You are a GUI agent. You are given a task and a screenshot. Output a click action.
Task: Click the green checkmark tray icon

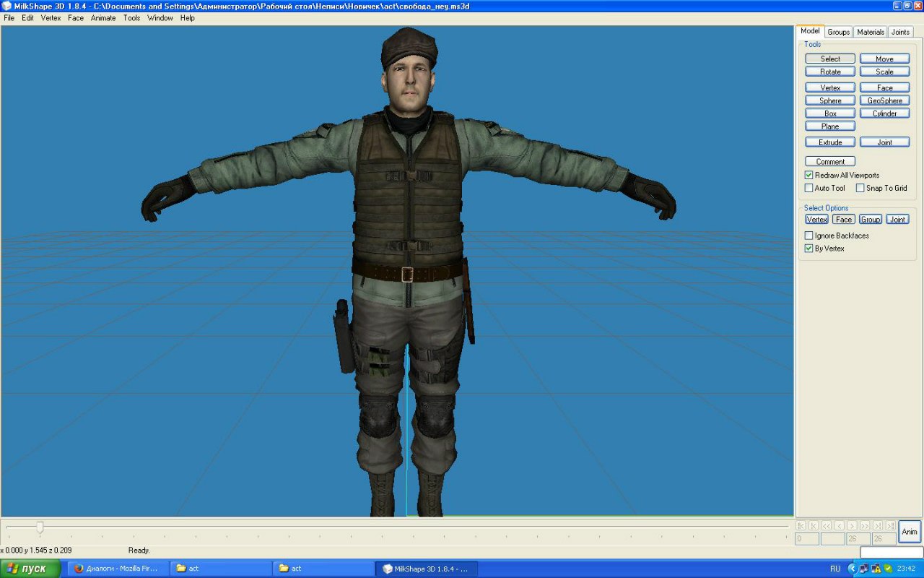coord(888,569)
